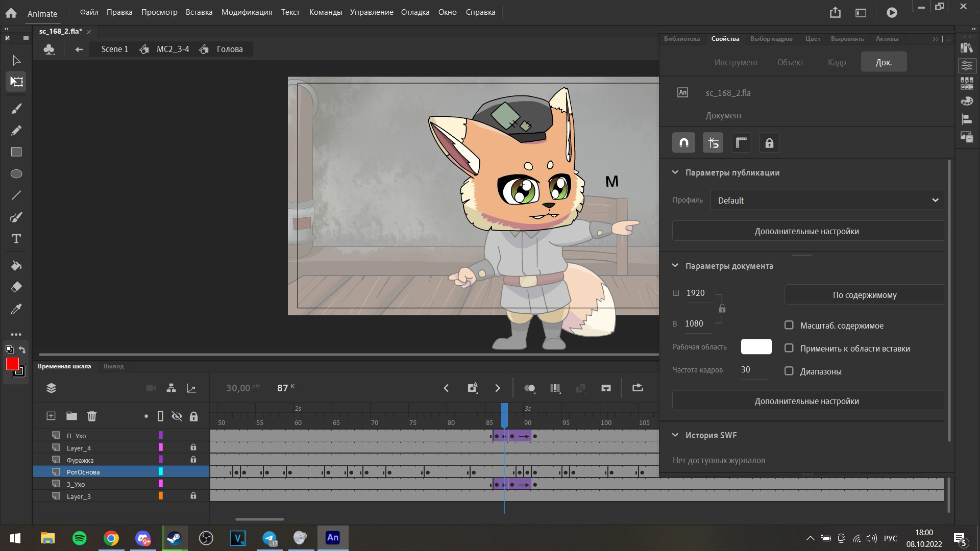980x551 pixels.
Task: Collapse the Параметры документа section
Action: coord(675,266)
